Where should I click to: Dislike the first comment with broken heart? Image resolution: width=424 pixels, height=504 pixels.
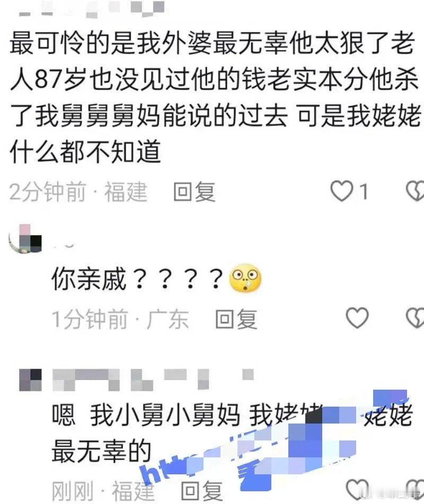click(x=415, y=191)
